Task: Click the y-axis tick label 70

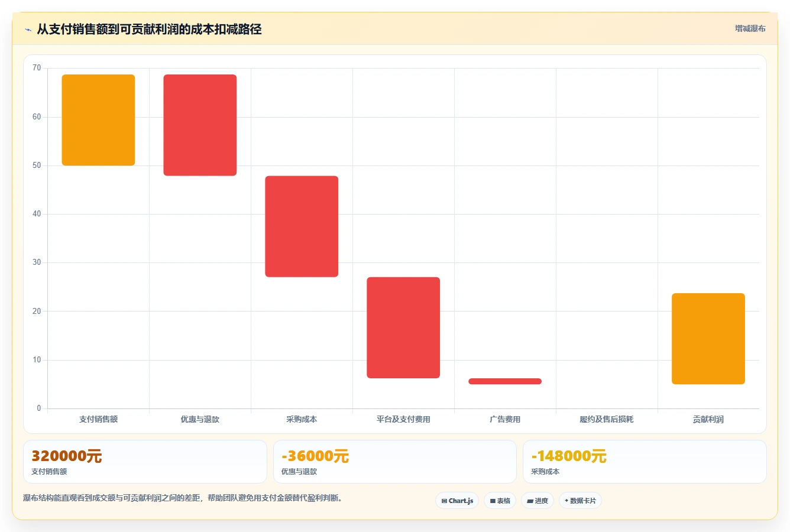Action: 37,68
